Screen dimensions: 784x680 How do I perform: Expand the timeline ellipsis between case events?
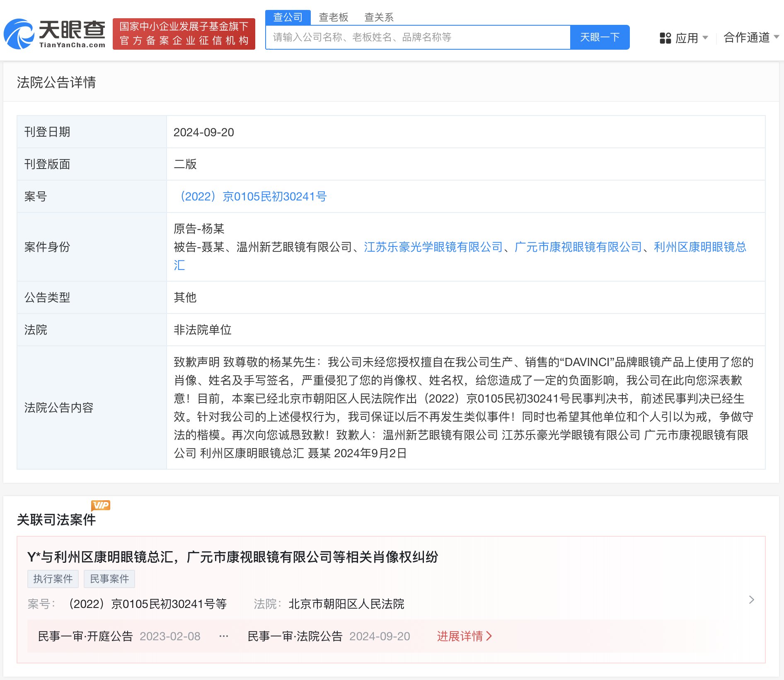pyautogui.click(x=224, y=636)
